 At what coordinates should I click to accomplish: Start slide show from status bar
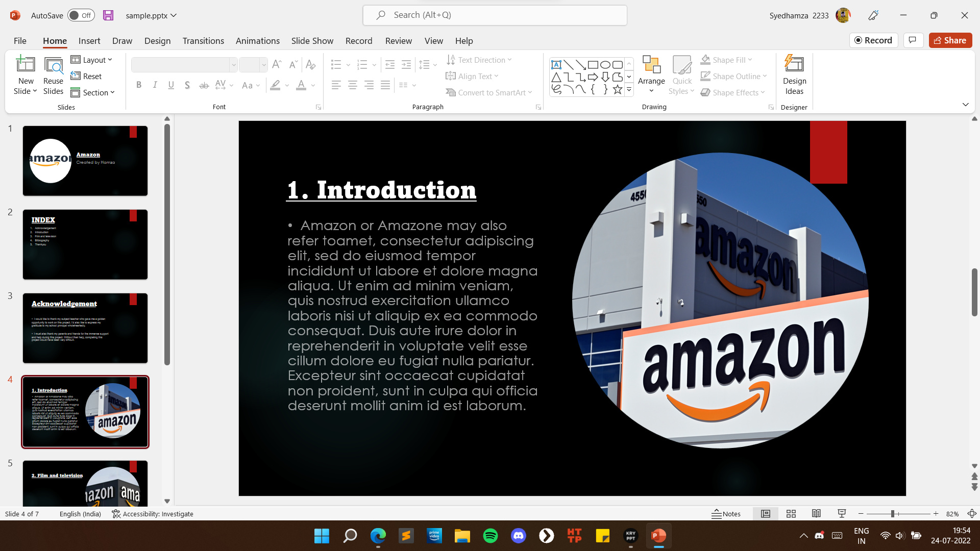coord(842,514)
